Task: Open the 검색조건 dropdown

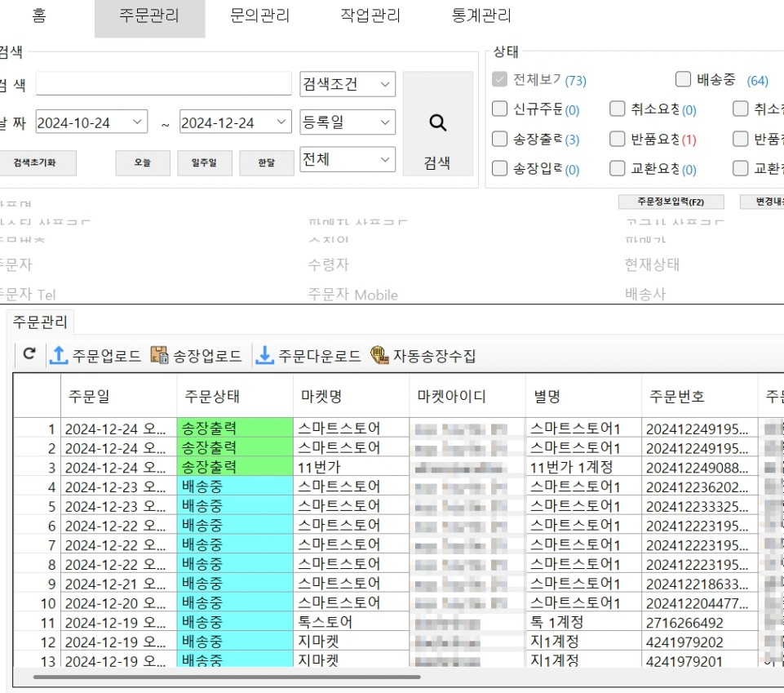Action: 348,84
